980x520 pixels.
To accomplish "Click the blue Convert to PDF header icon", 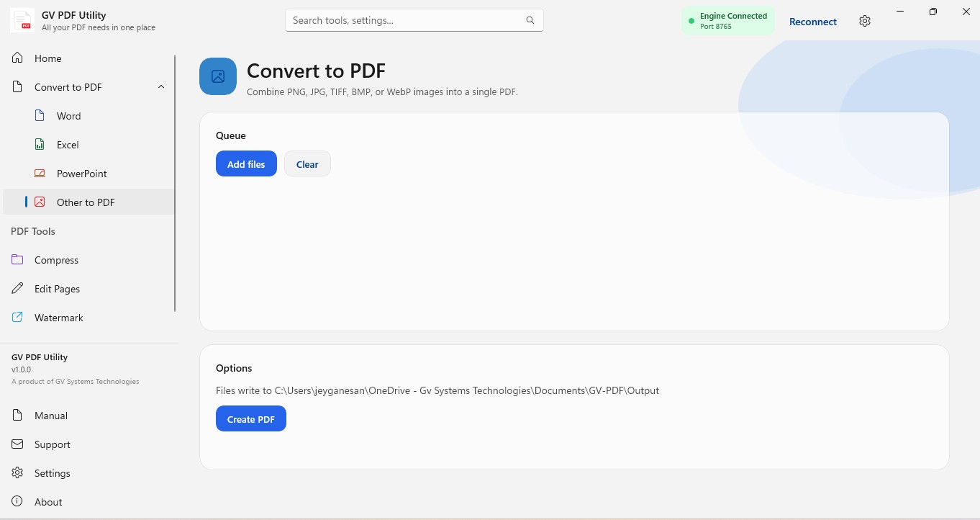I will coord(218,76).
